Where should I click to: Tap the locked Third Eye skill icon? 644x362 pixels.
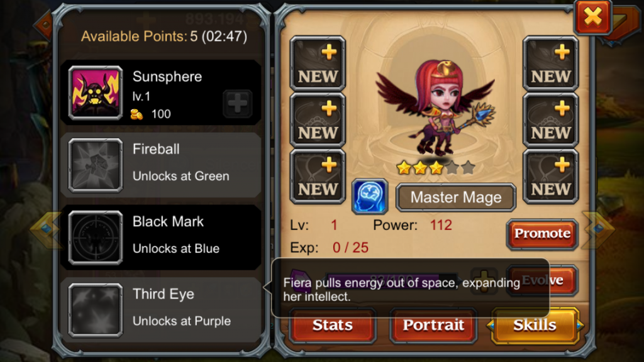(x=96, y=310)
